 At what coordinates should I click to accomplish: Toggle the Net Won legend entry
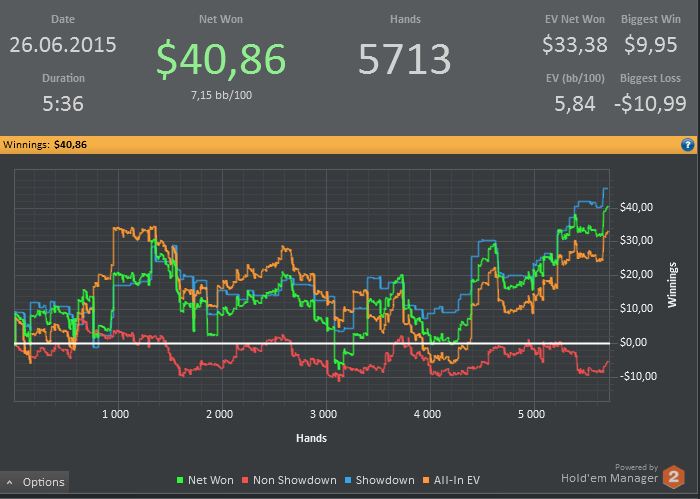click(205, 480)
